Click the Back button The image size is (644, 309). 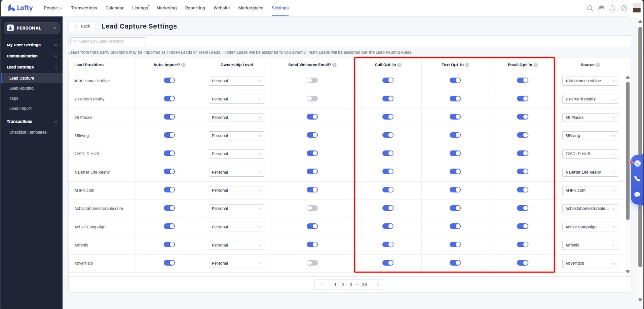[82, 26]
